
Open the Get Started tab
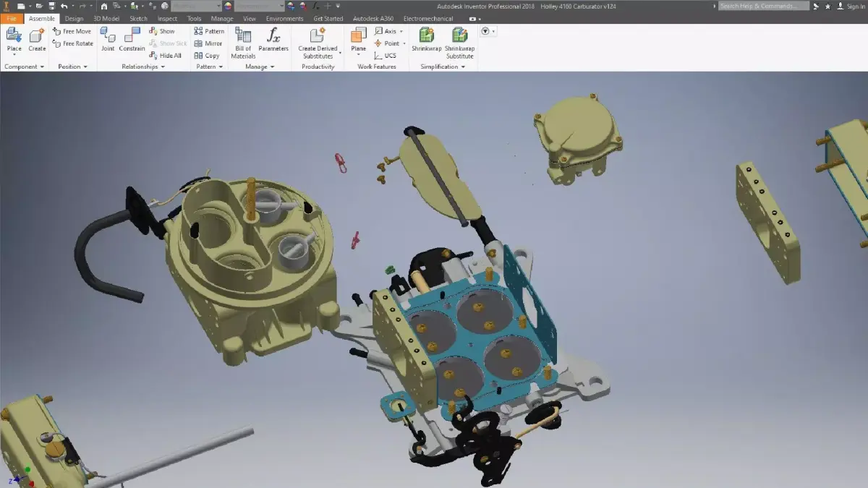click(328, 19)
